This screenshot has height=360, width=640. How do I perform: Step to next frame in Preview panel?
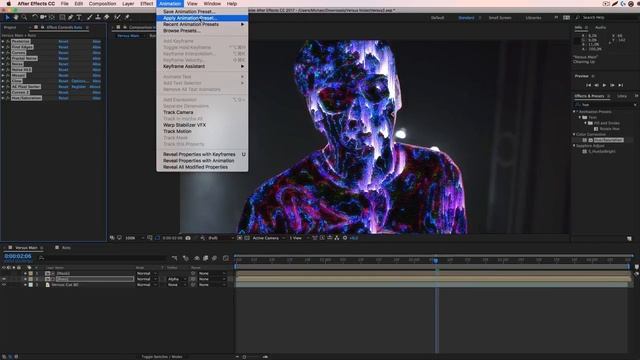tap(613, 85)
